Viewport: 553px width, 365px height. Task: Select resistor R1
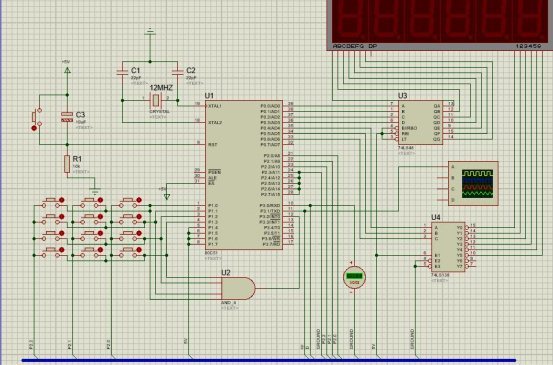click(67, 164)
